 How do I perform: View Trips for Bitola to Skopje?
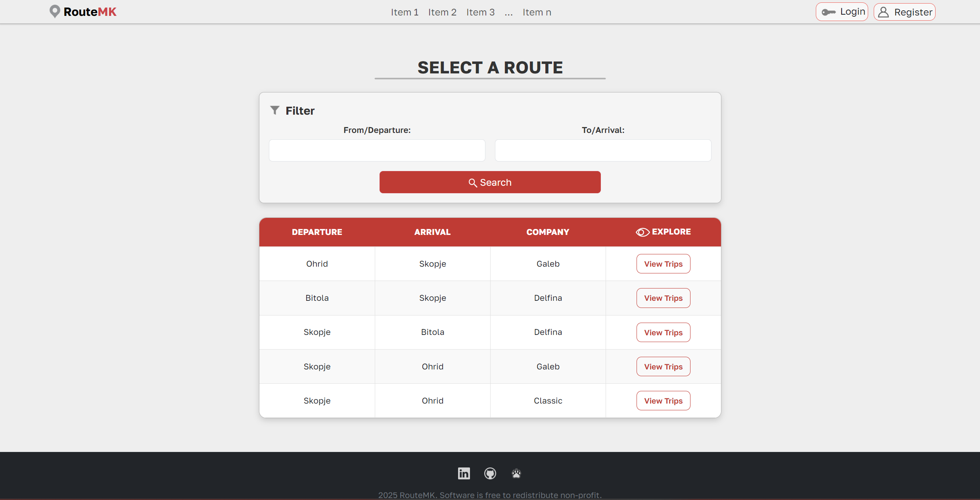pyautogui.click(x=663, y=298)
